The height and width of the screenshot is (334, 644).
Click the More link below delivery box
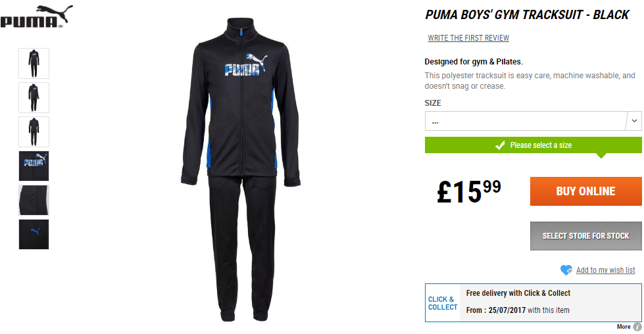coord(624,327)
